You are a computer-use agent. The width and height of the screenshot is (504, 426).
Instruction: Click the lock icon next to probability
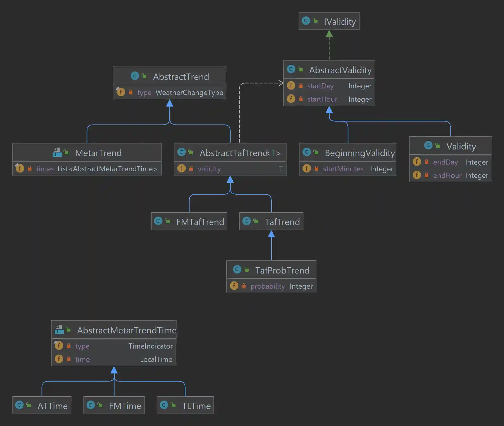244,286
